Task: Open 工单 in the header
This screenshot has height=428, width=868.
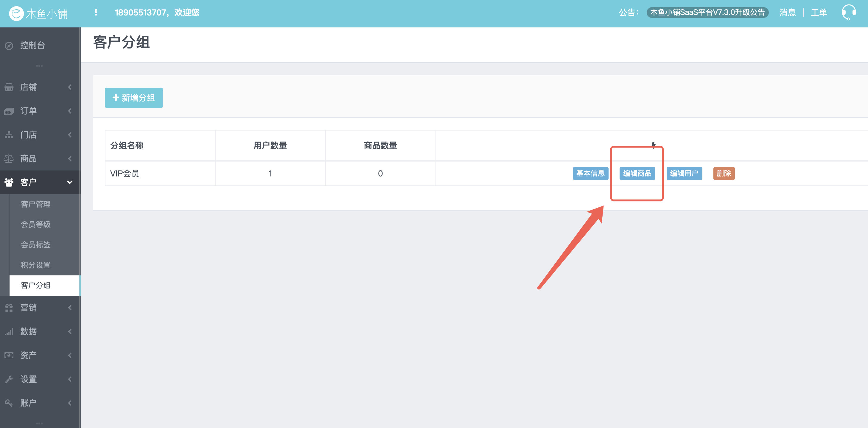Action: coord(819,13)
